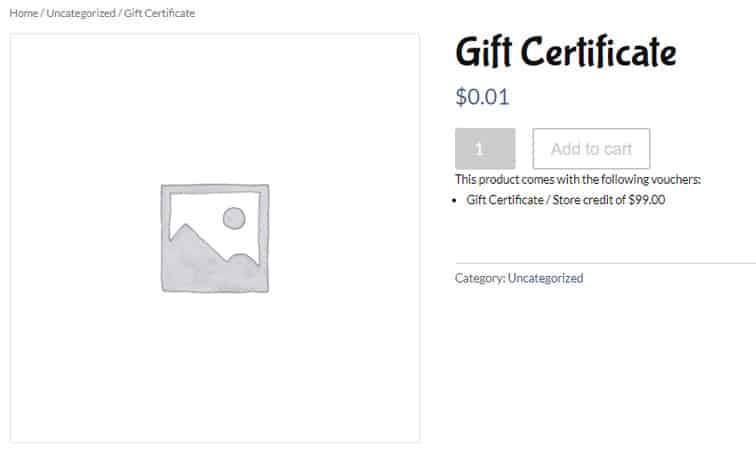Viewport: 756px width, 452px height.
Task: Click the placeholder picture icon
Action: tap(215, 238)
